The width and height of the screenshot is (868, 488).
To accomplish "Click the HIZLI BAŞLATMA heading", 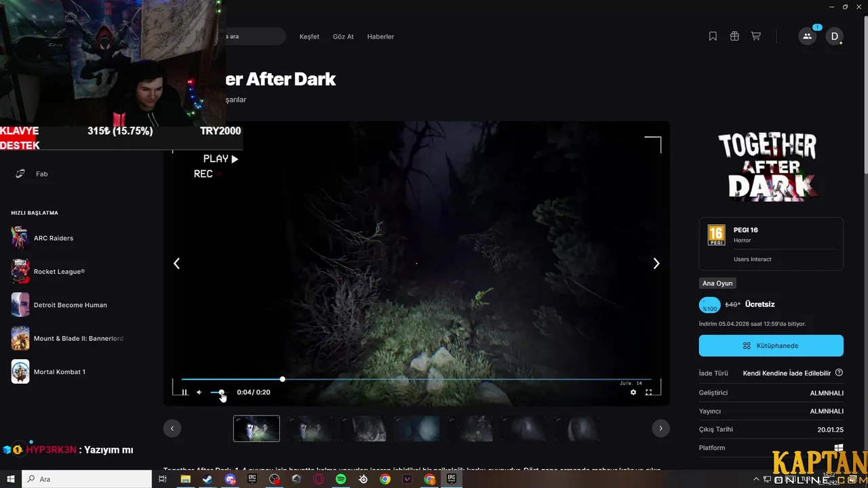I will pyautogui.click(x=35, y=213).
